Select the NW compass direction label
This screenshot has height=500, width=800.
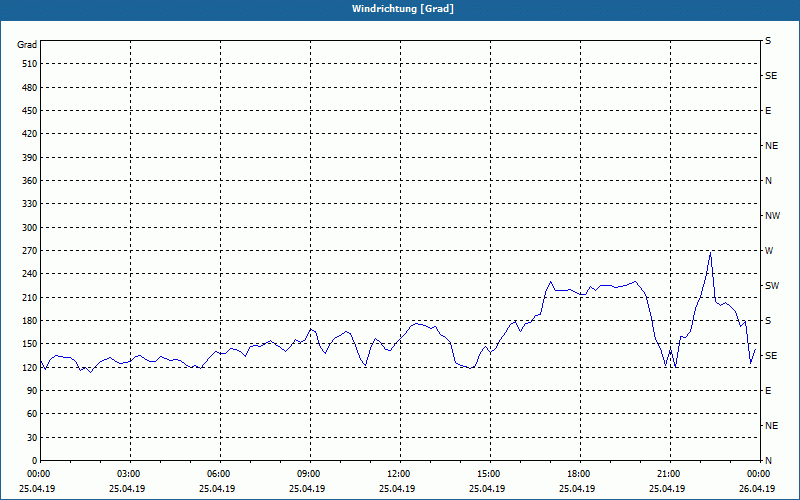[772, 216]
